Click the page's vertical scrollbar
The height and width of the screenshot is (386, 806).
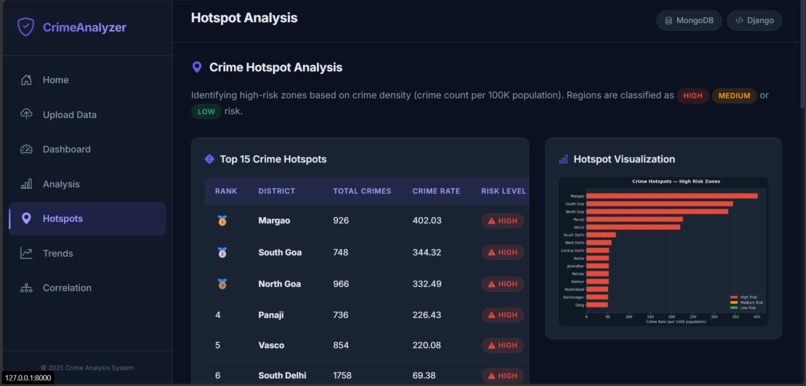click(x=803, y=54)
